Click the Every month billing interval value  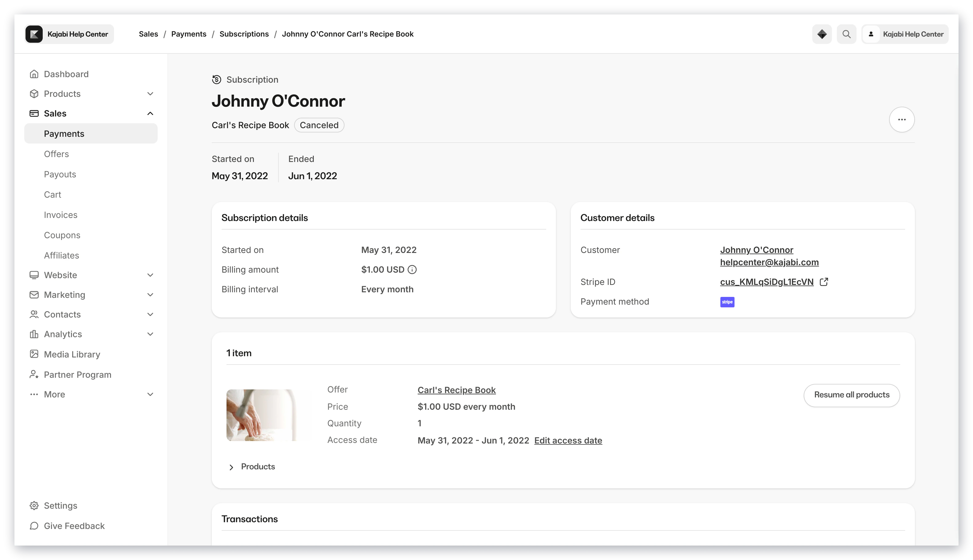tap(387, 289)
